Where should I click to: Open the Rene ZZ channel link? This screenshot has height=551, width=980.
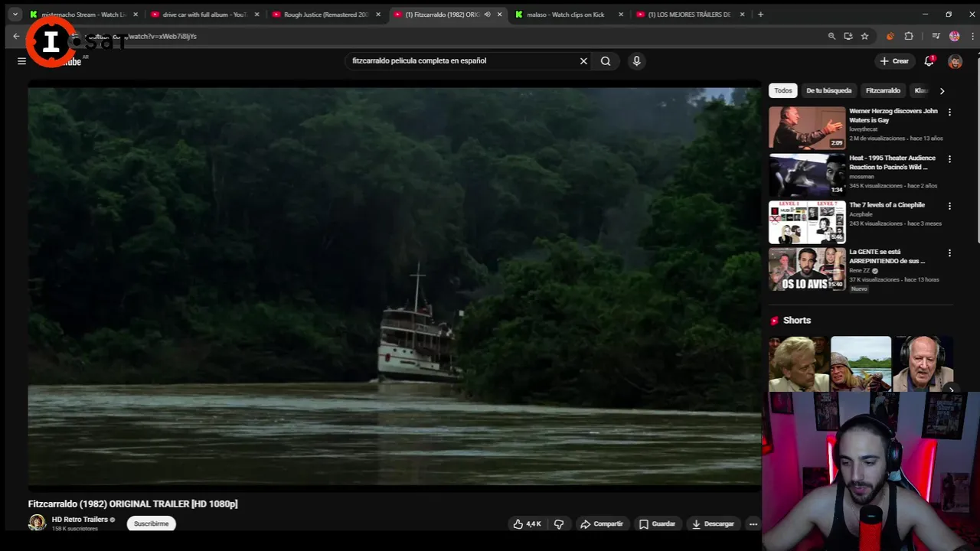[x=860, y=270]
